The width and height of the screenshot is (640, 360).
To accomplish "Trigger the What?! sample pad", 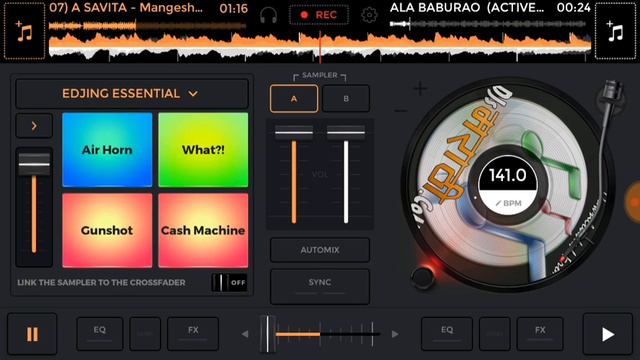I will pos(203,150).
